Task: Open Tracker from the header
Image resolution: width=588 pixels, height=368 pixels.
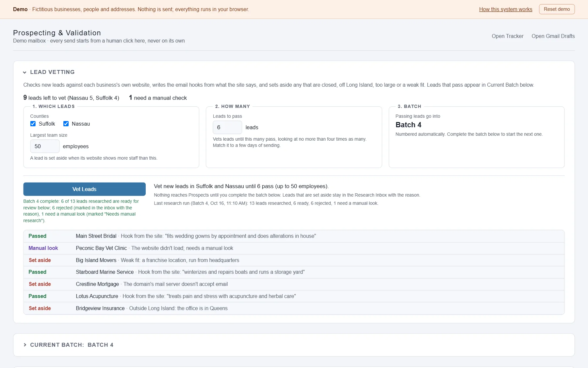Action: (507, 36)
